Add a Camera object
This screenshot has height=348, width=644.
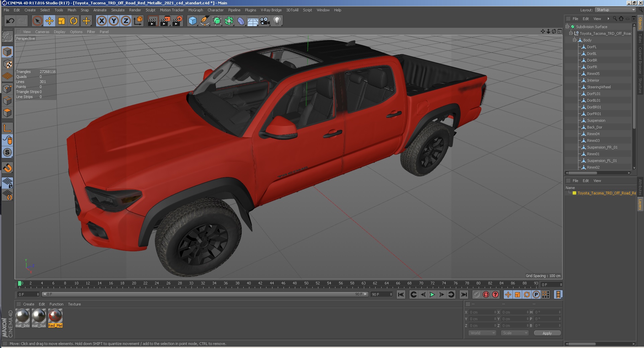click(x=265, y=21)
